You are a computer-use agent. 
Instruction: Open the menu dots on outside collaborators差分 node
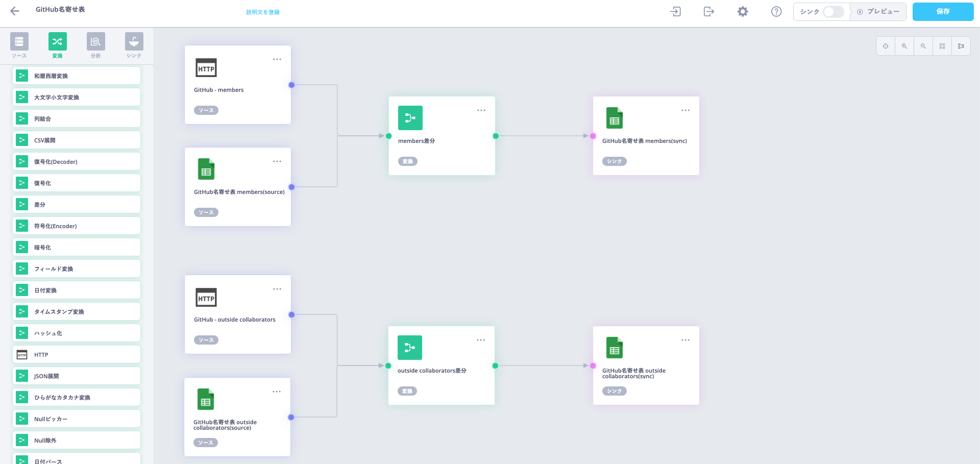coord(480,340)
